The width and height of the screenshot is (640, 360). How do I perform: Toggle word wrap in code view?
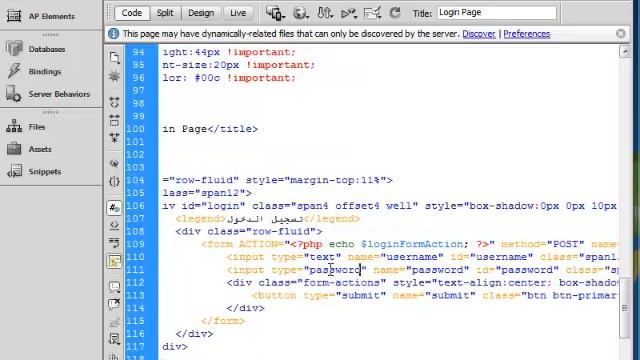click(x=114, y=243)
